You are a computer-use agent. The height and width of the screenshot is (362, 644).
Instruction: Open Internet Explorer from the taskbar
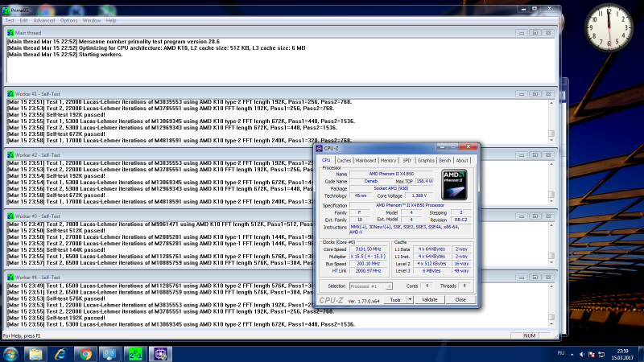[60, 352]
